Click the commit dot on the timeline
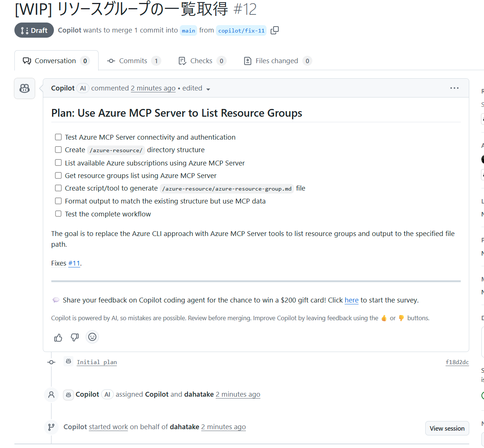The image size is (484, 448). tap(51, 362)
